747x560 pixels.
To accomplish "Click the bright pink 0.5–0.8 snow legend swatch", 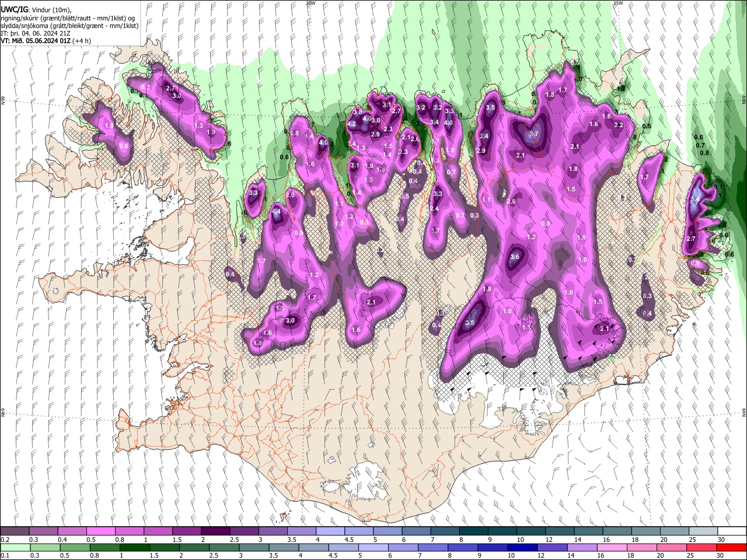I will (x=101, y=531).
